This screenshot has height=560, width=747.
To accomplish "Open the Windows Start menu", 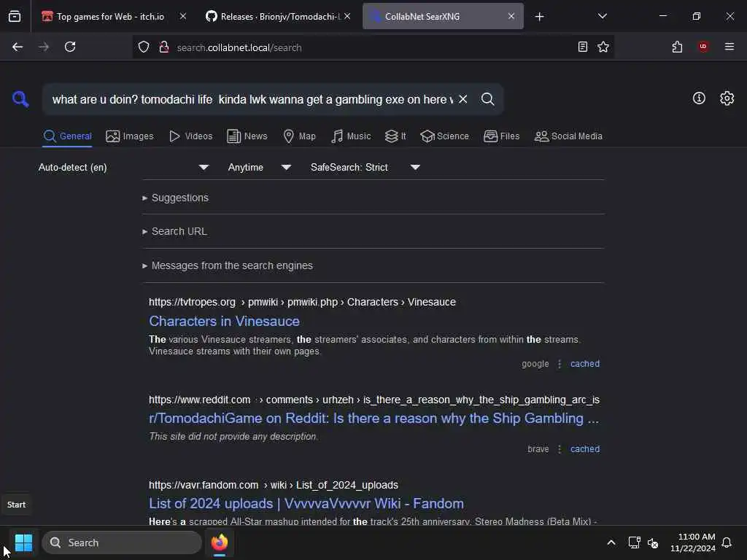I will point(23,542).
